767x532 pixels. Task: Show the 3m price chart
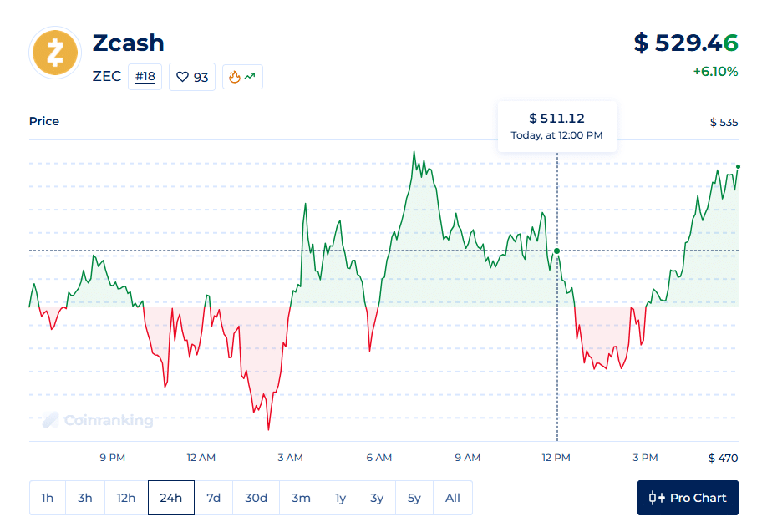pos(301,498)
